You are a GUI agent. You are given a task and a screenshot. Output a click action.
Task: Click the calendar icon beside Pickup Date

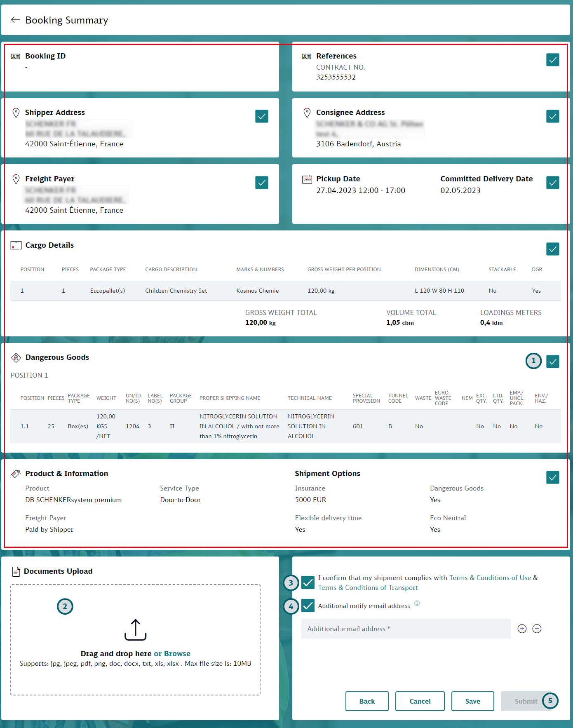click(x=307, y=179)
